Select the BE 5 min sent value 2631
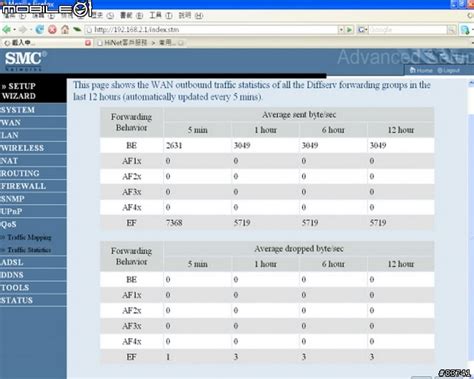 [x=174, y=145]
